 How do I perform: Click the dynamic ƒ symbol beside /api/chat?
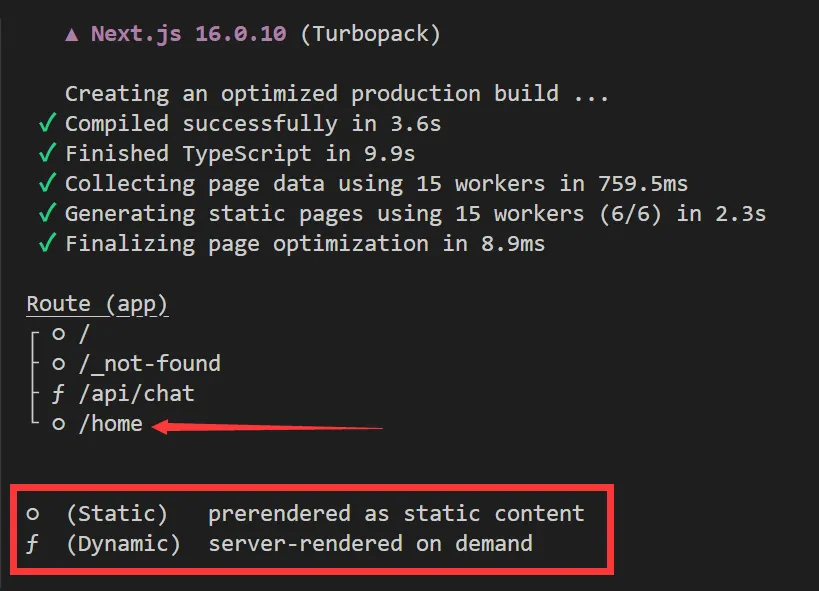[59, 394]
